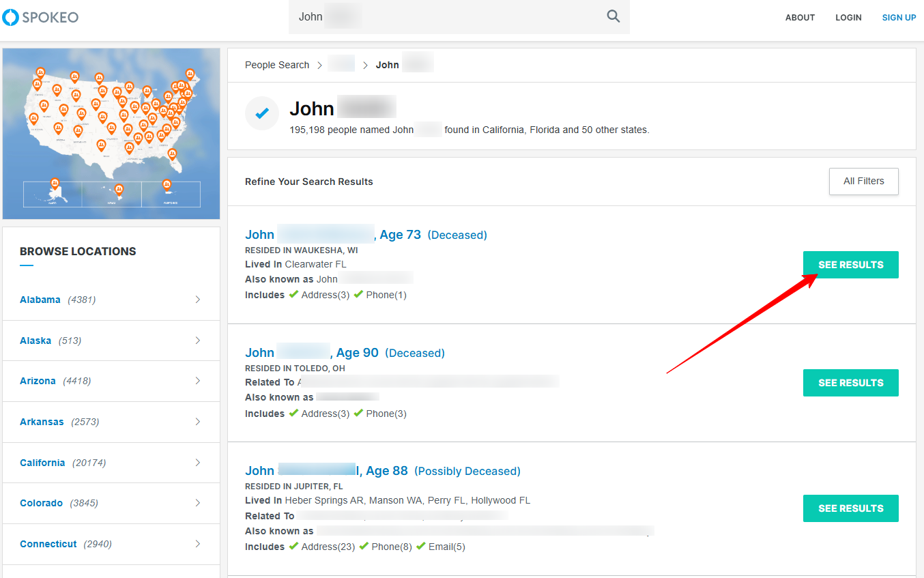
Task: Click the Refine Your Search Results text
Action: pos(309,182)
